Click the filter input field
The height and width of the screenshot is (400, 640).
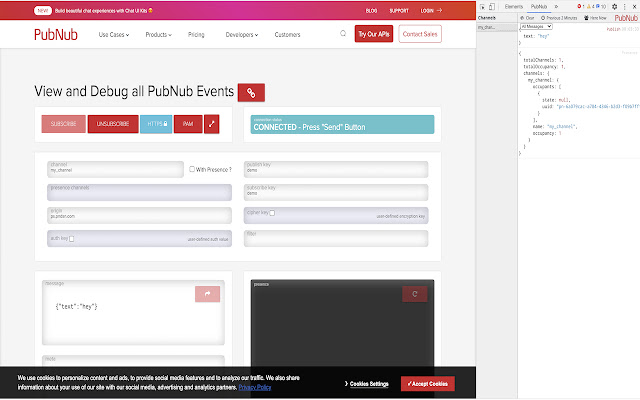336,238
